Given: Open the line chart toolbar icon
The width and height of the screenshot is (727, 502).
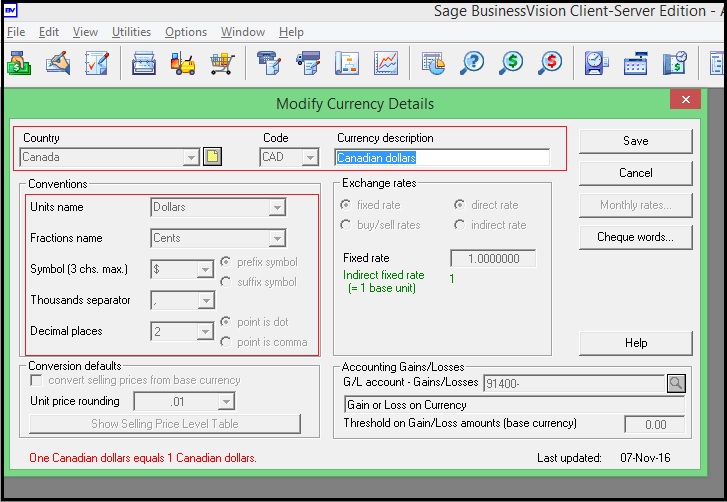Looking at the screenshot, I should pyautogui.click(x=385, y=62).
